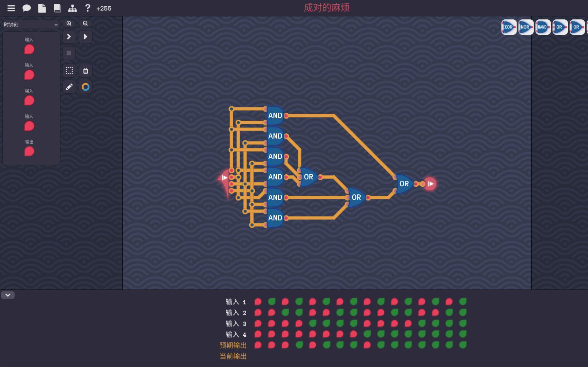Viewport: 588px width, 367px height.
Task: Collapse the 时钟刻 panel with minus
Action: (x=56, y=25)
